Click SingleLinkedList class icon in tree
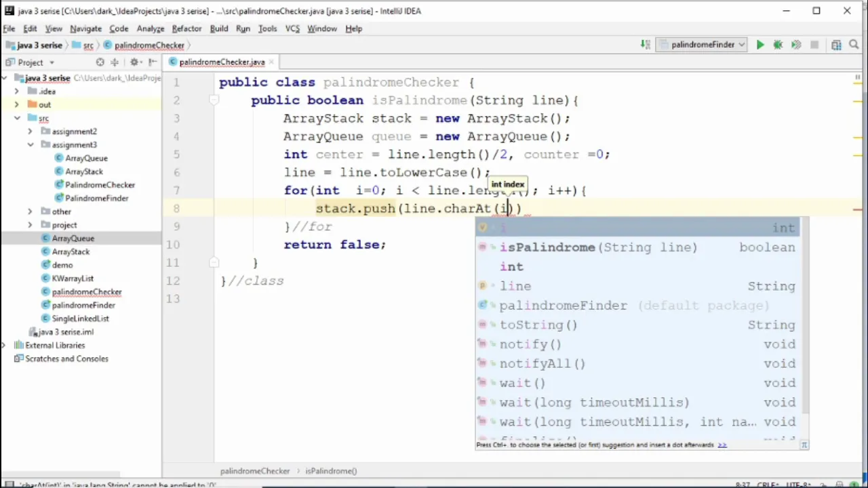The image size is (868, 488). coord(45,319)
